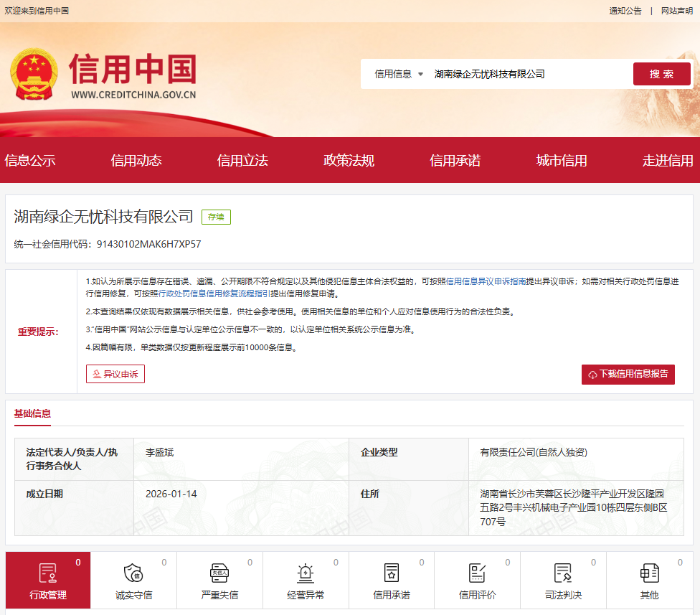Screen dimensions: 700x615
Task: Navigate to 政策法规 in the navigation bar
Action: (x=349, y=160)
